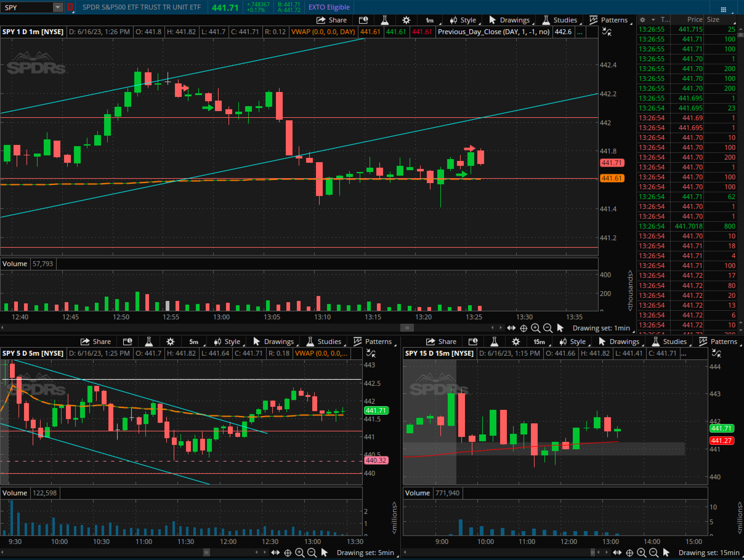Open the Share menu on the 5m chart
This screenshot has height=560, width=744.
coord(95,342)
